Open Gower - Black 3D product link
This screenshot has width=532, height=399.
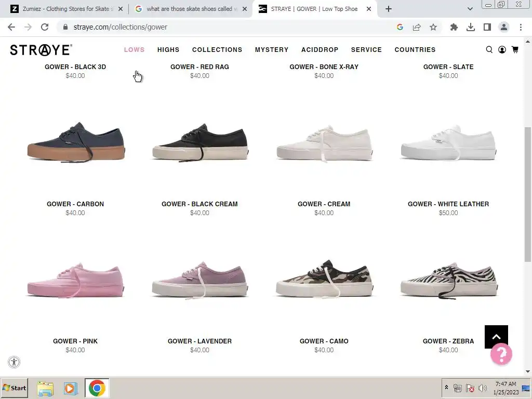tap(75, 67)
